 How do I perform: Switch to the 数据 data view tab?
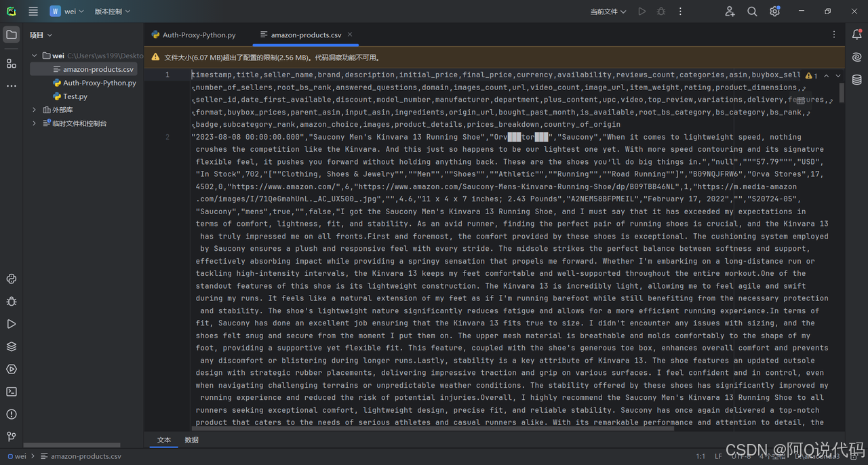point(192,440)
